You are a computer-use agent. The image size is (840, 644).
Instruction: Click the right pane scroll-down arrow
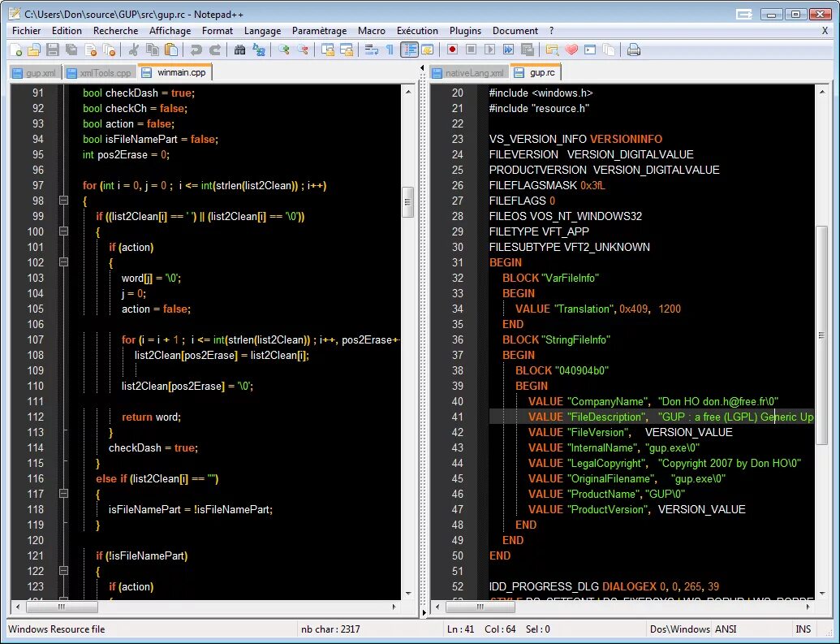click(821, 594)
